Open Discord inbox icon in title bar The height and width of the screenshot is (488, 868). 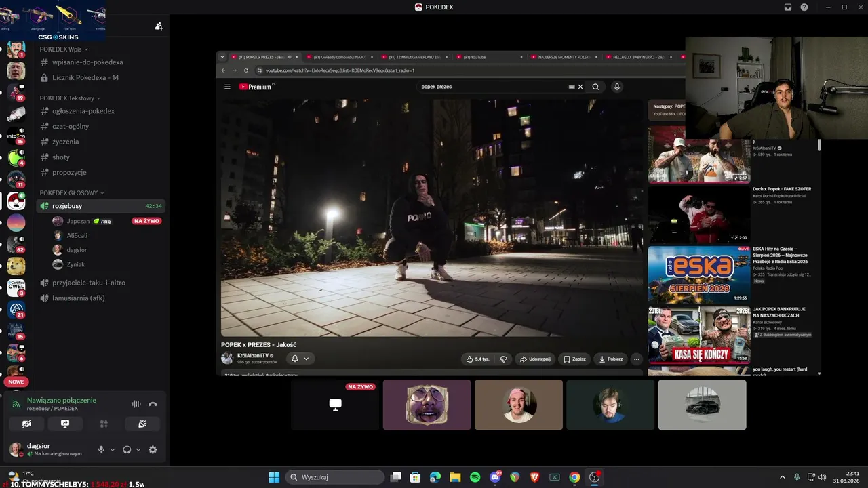coord(788,7)
